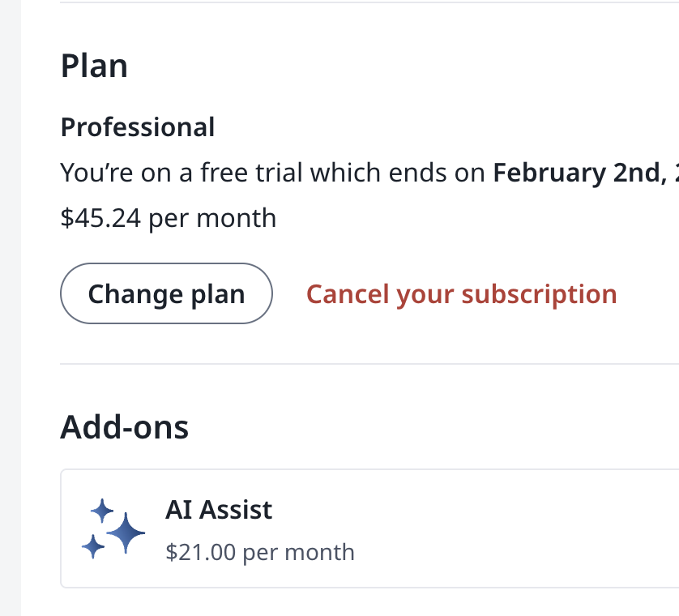Cancel your subscription via the red link
This screenshot has width=679, height=616.
coord(461,293)
